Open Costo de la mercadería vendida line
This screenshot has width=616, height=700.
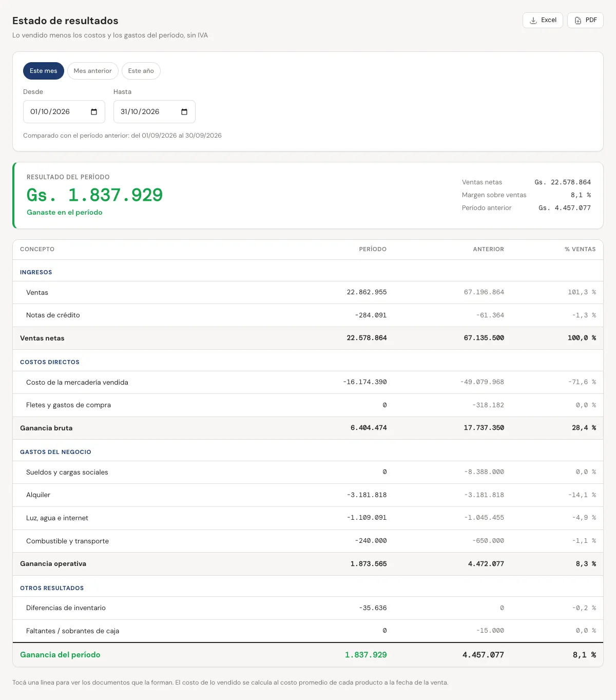(x=308, y=382)
